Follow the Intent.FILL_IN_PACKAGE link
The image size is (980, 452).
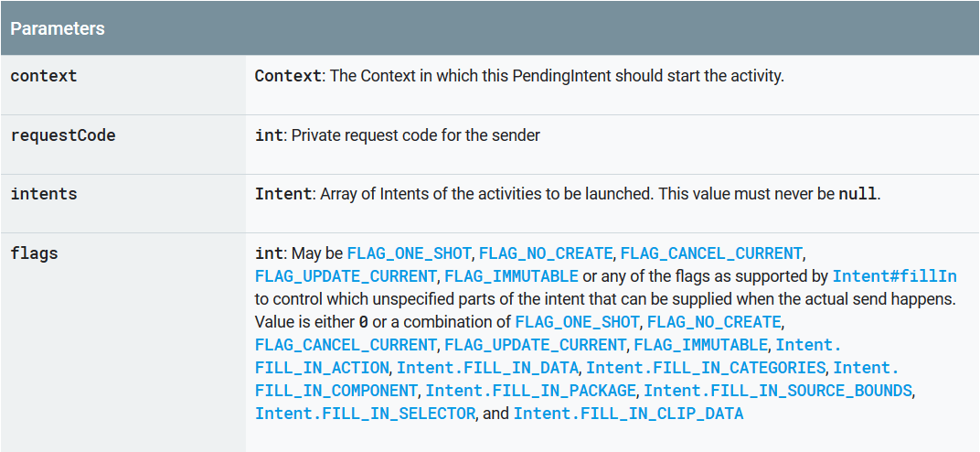(x=531, y=391)
